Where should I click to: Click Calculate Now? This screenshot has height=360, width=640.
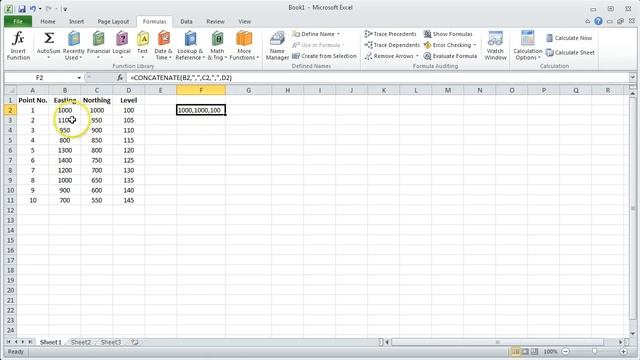coord(569,38)
